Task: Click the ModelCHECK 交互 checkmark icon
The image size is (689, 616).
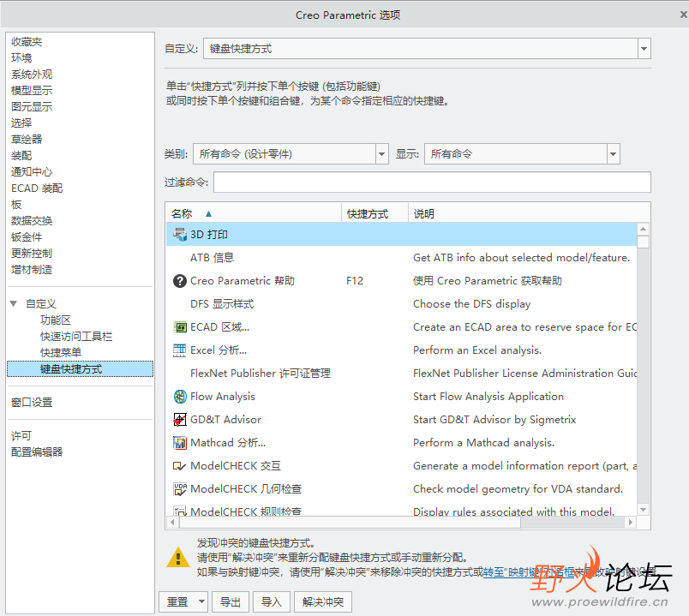Action: 180,466
